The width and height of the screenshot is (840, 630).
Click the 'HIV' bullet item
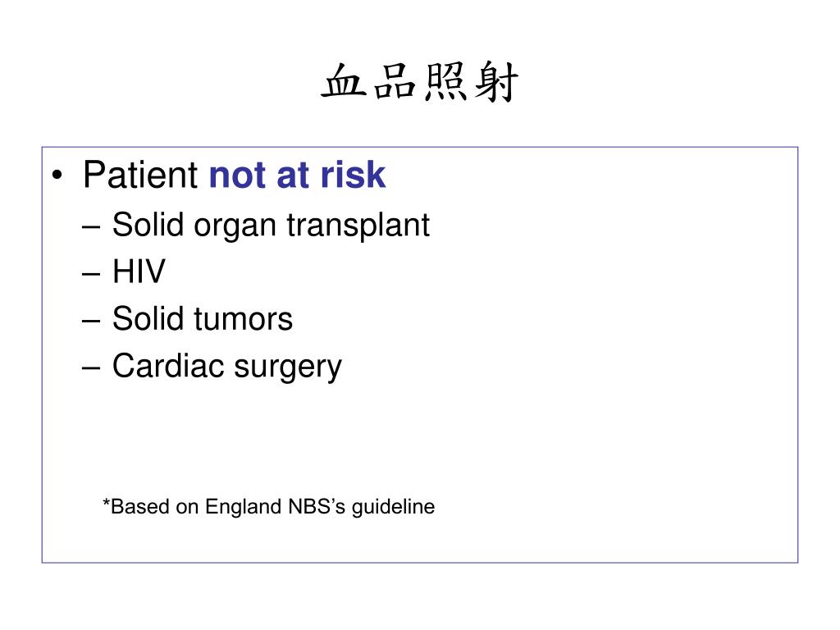pos(139,271)
